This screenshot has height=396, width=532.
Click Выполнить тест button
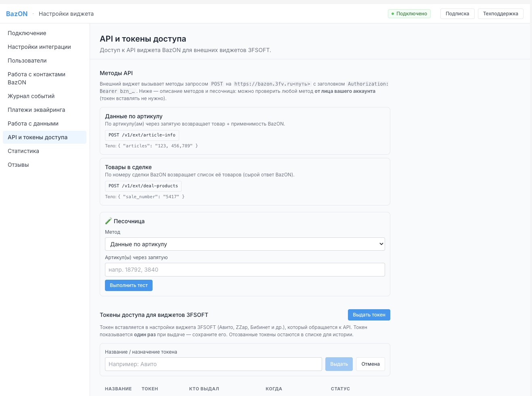[x=129, y=285]
